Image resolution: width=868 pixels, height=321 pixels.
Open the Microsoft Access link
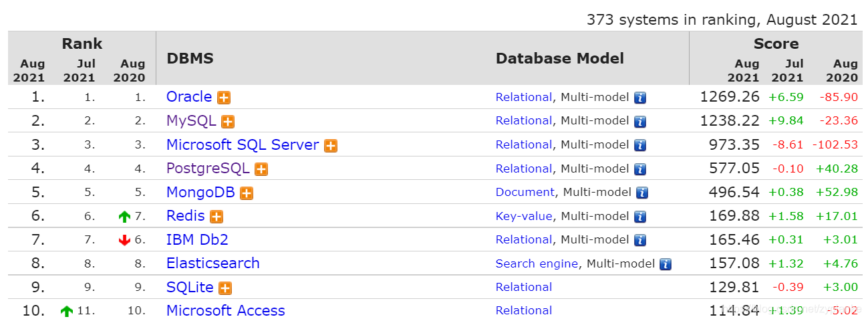pos(226,310)
